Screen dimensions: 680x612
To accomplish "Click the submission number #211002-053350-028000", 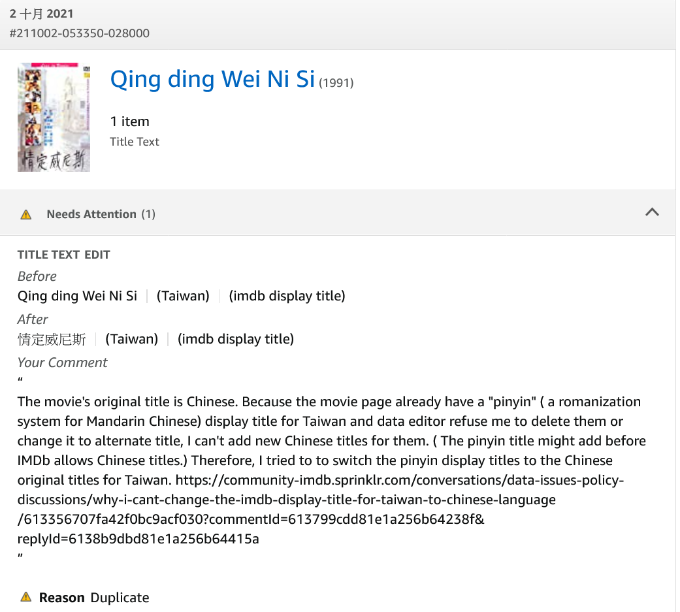I will [79, 33].
